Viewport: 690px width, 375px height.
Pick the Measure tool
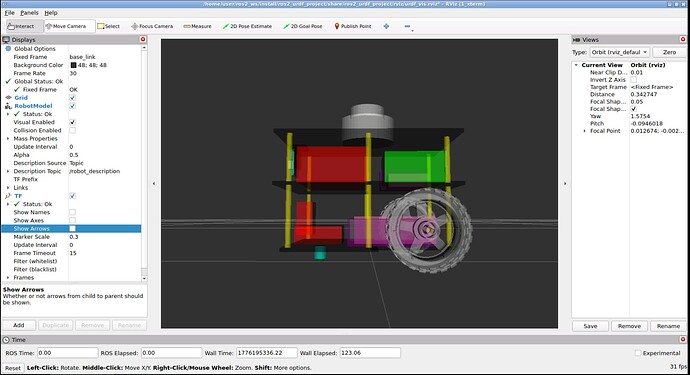click(x=198, y=26)
